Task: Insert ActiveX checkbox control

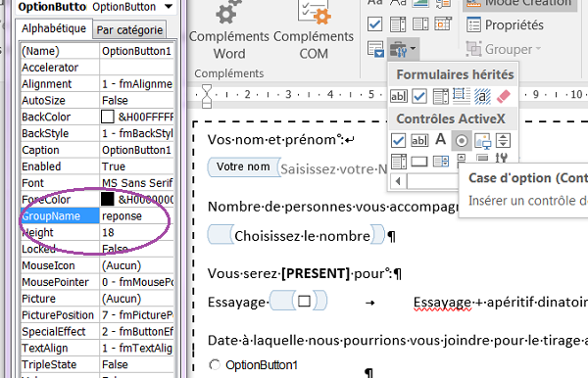Action: [x=398, y=140]
